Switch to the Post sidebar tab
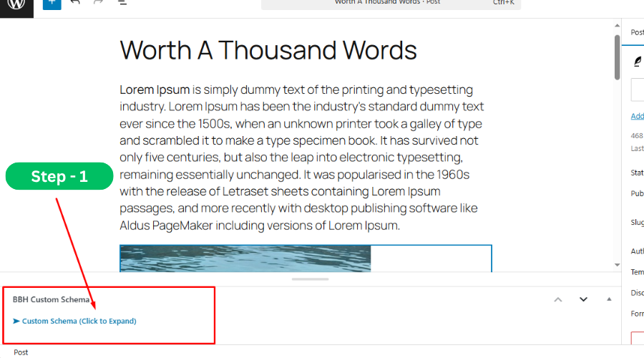Image resolution: width=644 pixels, height=358 pixels. point(637,32)
